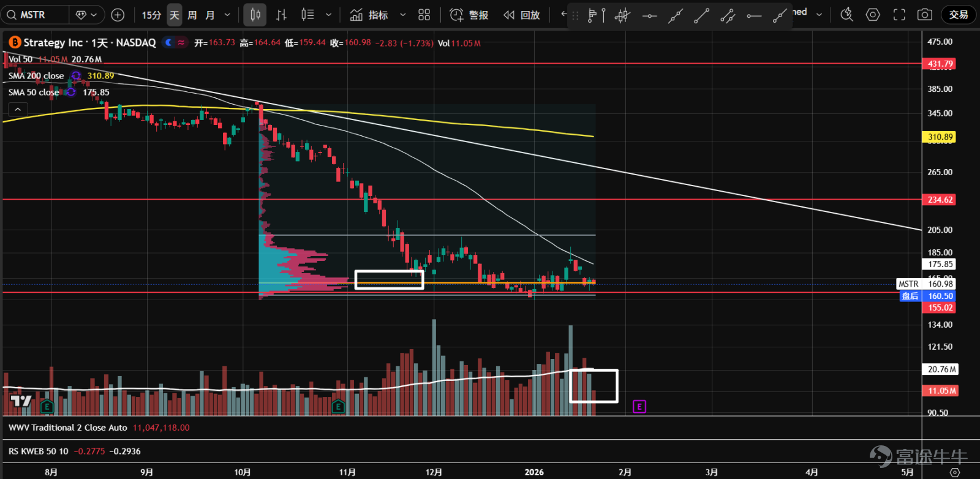Open chart settings hexagon icon
This screenshot has width=980, height=479.
[873, 15]
